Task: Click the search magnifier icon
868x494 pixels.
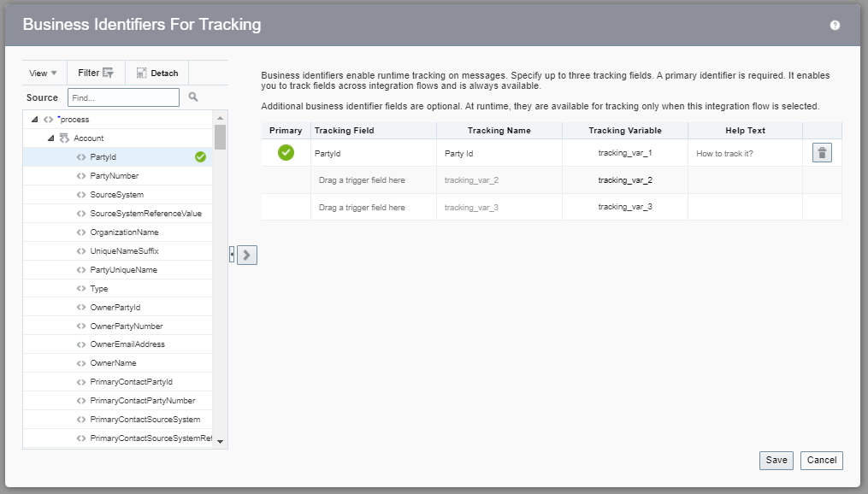Action: (x=193, y=97)
